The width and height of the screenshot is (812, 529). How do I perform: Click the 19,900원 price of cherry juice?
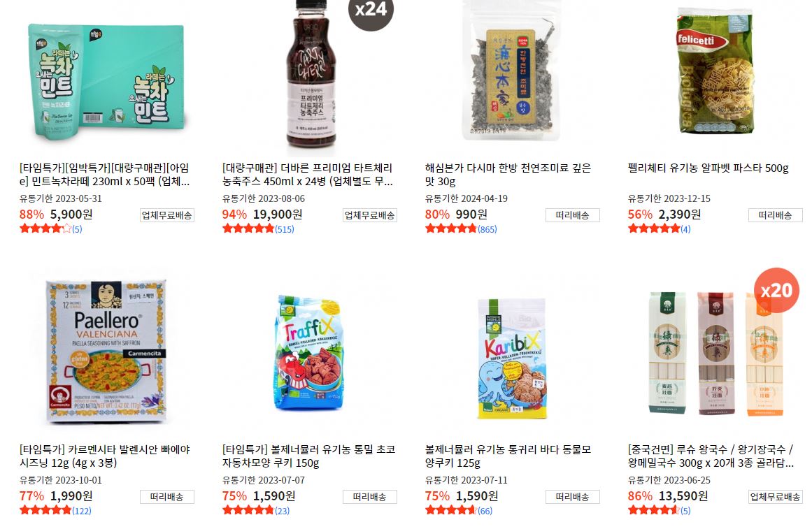pos(278,215)
